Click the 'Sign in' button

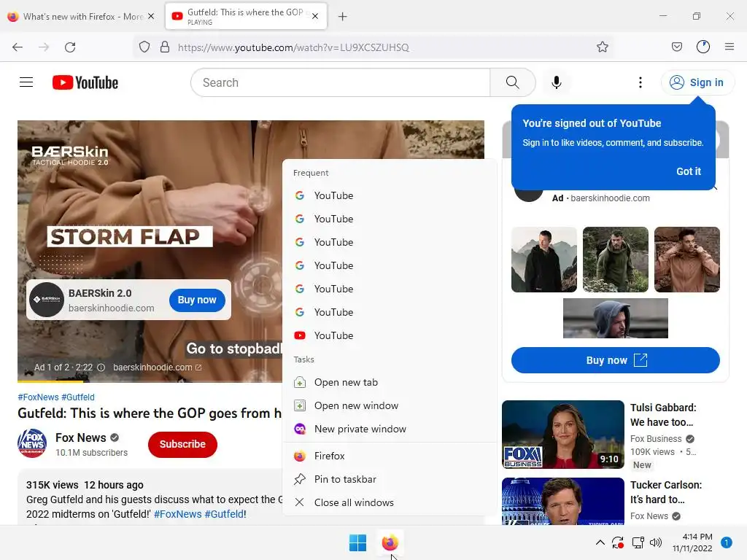coord(697,82)
